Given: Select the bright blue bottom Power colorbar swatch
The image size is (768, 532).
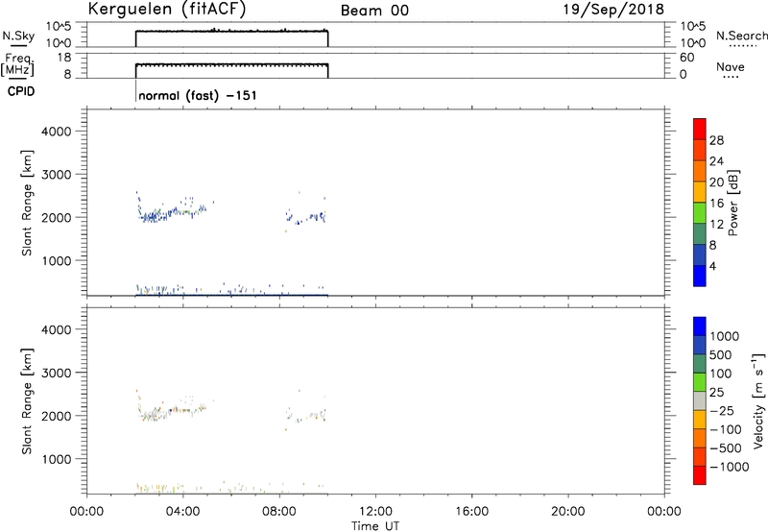Looking at the screenshot, I should tap(700, 276).
